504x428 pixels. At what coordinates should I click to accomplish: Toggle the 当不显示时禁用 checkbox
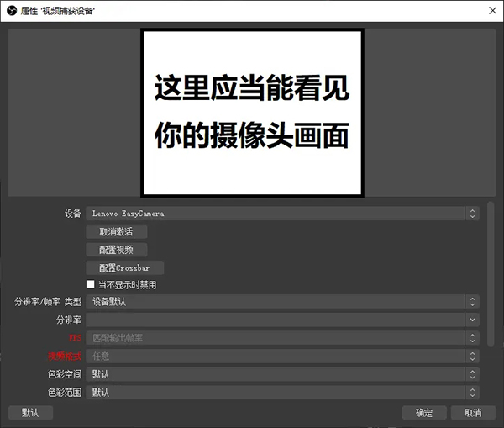(x=91, y=285)
